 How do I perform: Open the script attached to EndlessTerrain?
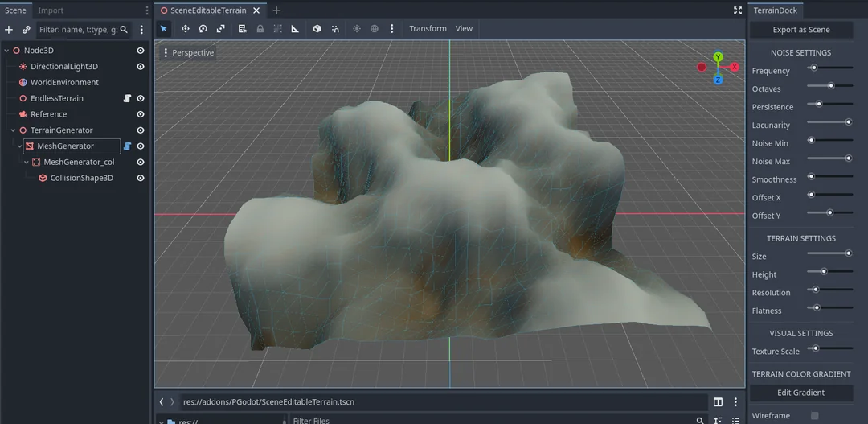coord(127,98)
